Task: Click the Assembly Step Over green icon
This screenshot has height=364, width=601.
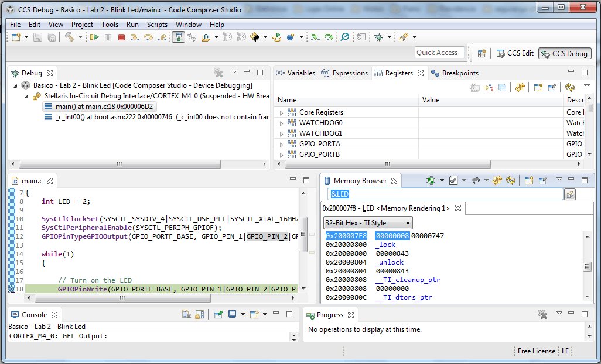Action: click(x=329, y=37)
